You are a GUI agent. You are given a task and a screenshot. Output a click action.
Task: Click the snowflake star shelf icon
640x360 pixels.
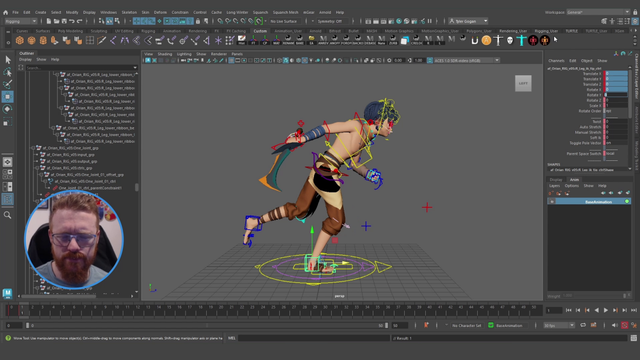click(x=218, y=40)
